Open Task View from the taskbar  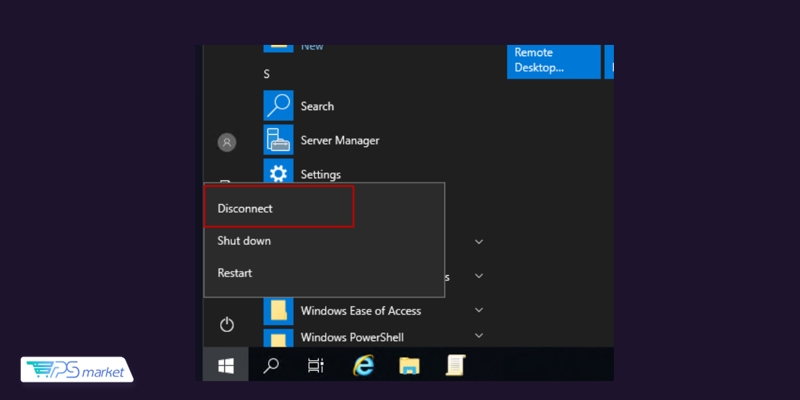coord(316,366)
